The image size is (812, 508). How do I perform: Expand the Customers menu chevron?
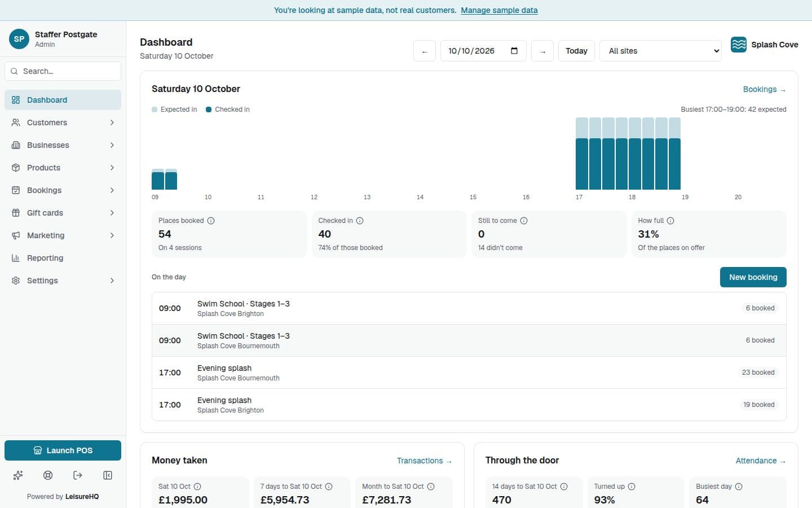112,122
